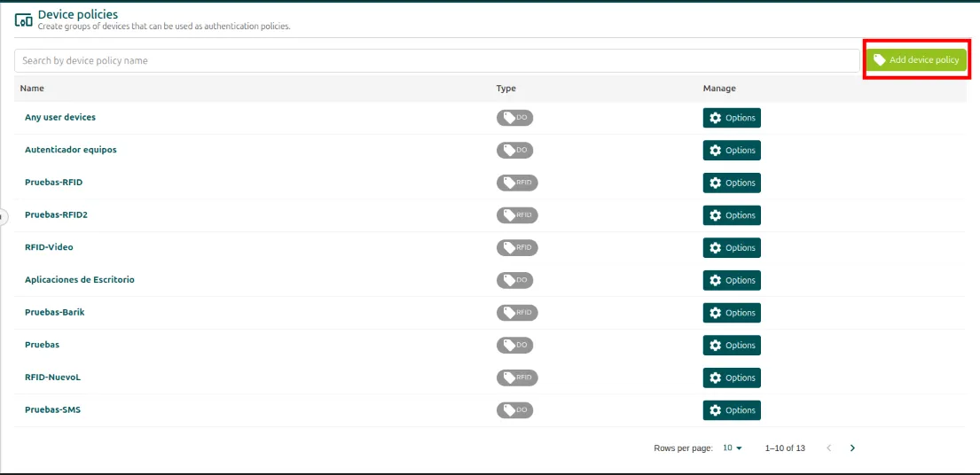Expand the collapsed sidebar handle
The image size is (980, 475).
coord(3,216)
